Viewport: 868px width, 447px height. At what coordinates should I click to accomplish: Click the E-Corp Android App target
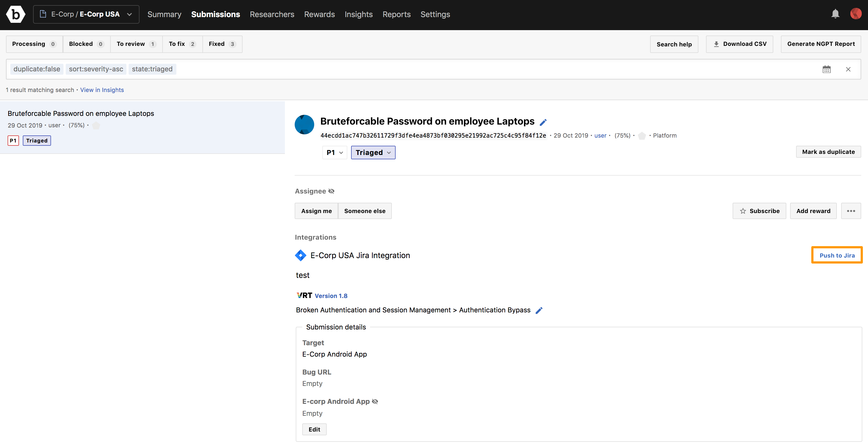pyautogui.click(x=335, y=354)
